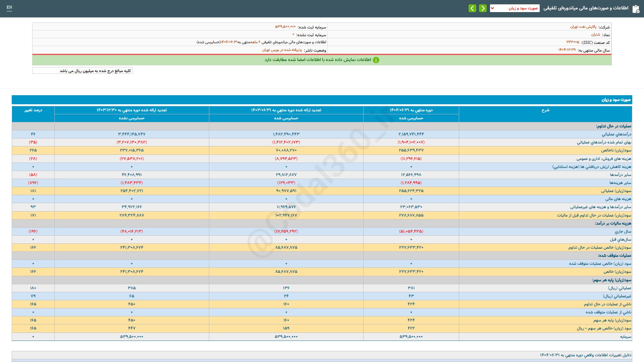This screenshot has height=362, width=644.
Task: Click the symbol شتران link
Action: (595, 35)
